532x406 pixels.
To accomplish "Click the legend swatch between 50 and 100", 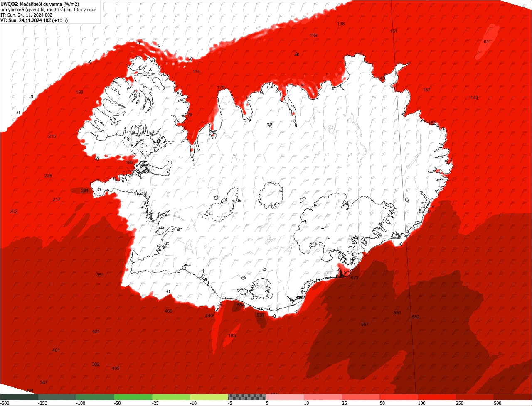I will 399,397.
